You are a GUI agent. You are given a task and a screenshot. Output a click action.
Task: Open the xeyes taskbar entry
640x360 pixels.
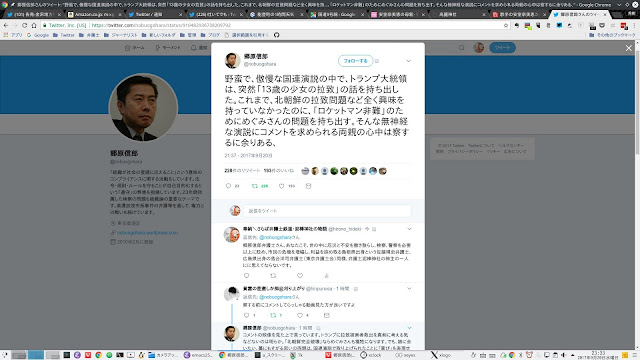(405, 355)
